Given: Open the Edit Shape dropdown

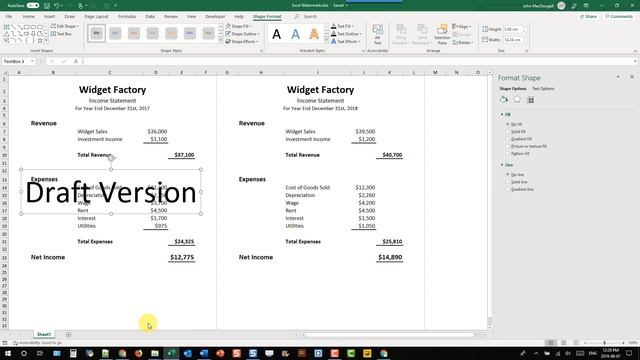Looking at the screenshot, I should tap(64, 26).
